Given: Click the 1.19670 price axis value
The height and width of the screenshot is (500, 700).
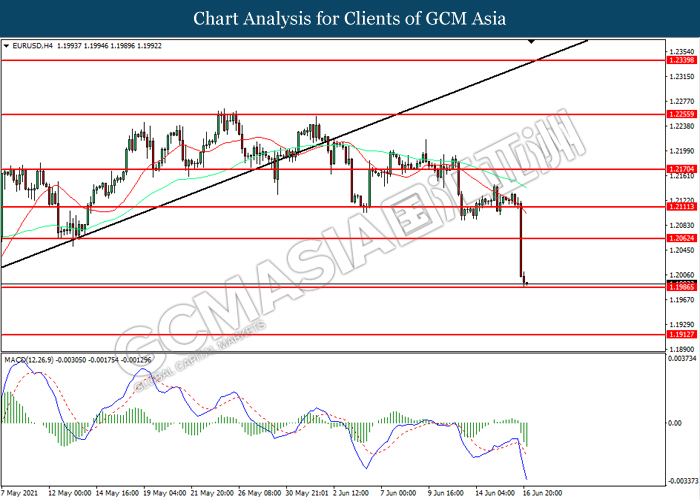Looking at the screenshot, I should [682, 300].
